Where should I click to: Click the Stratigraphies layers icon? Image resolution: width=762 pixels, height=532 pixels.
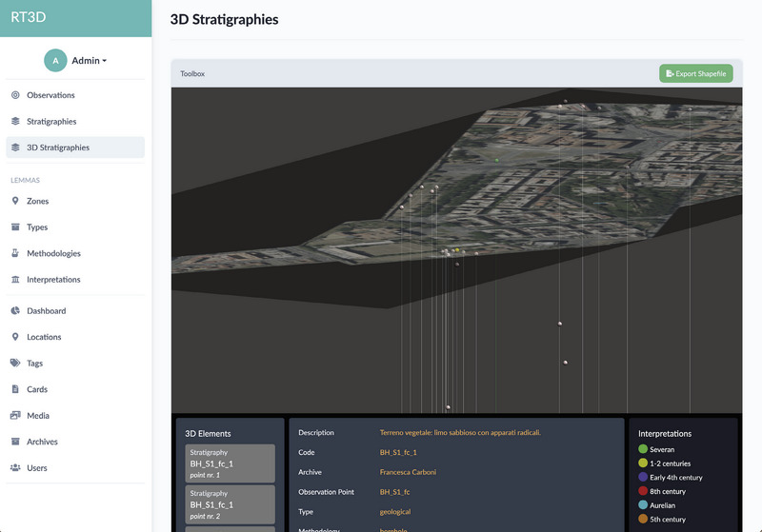click(15, 122)
